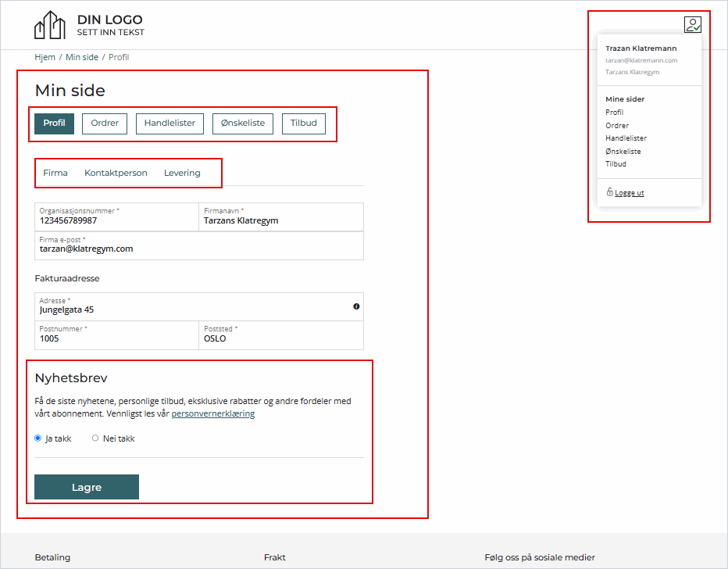Click the Organisasjonsnummer input field
The width and height of the screenshot is (728, 569).
[x=117, y=220]
